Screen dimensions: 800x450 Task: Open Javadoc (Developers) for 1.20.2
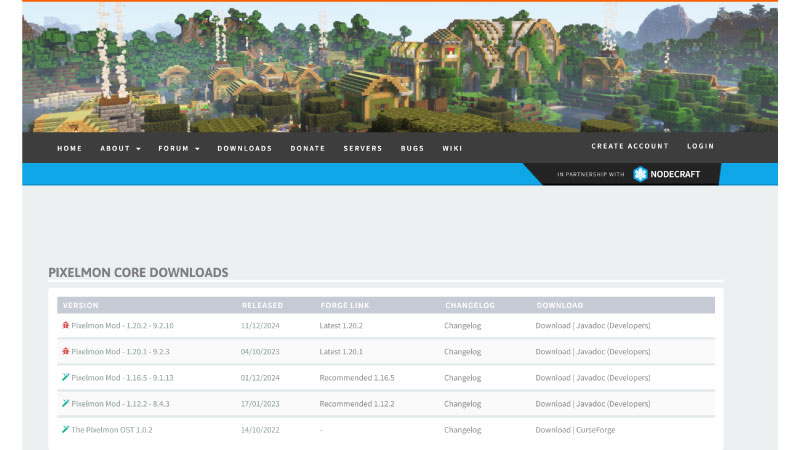pos(613,326)
